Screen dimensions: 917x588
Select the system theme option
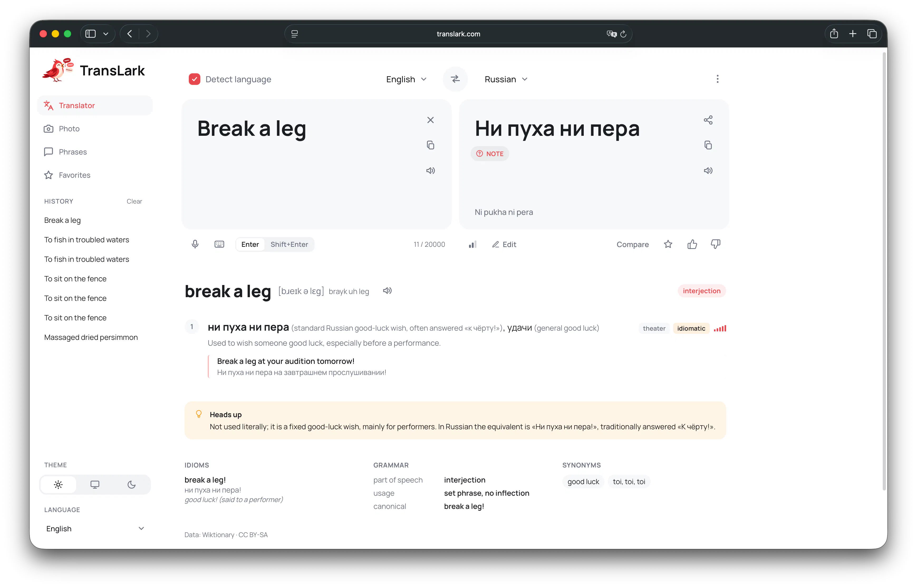95,485
